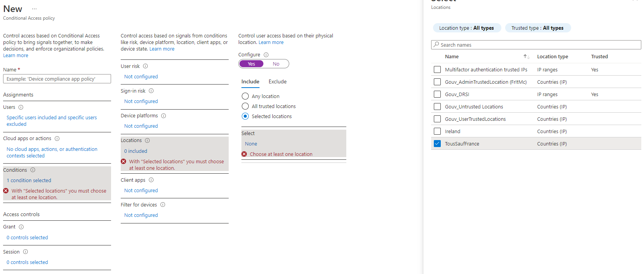This screenshot has height=274, width=644.
Task: Sort locations by Name column arrow
Action: click(x=526, y=56)
